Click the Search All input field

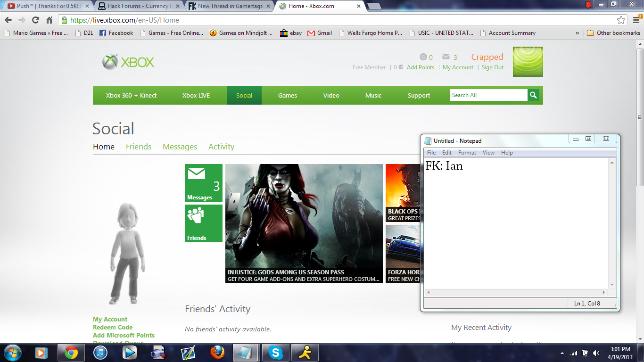click(x=488, y=95)
